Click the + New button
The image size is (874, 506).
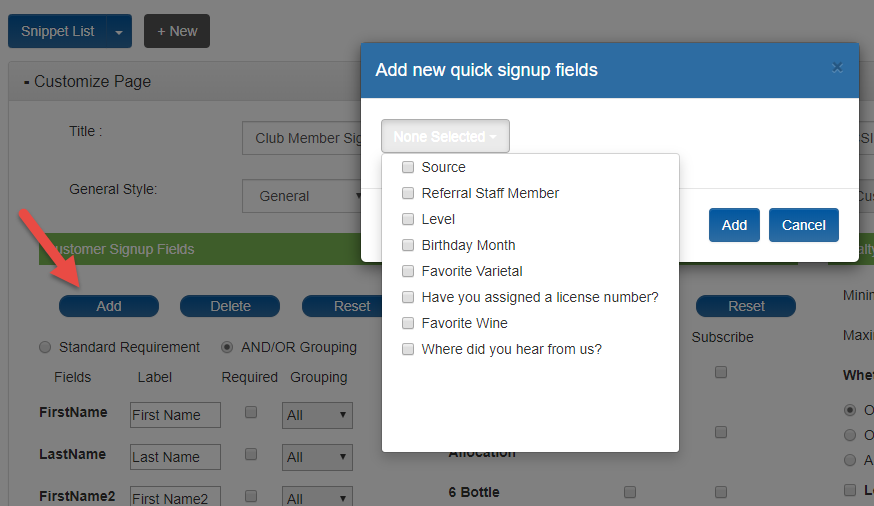point(177,31)
